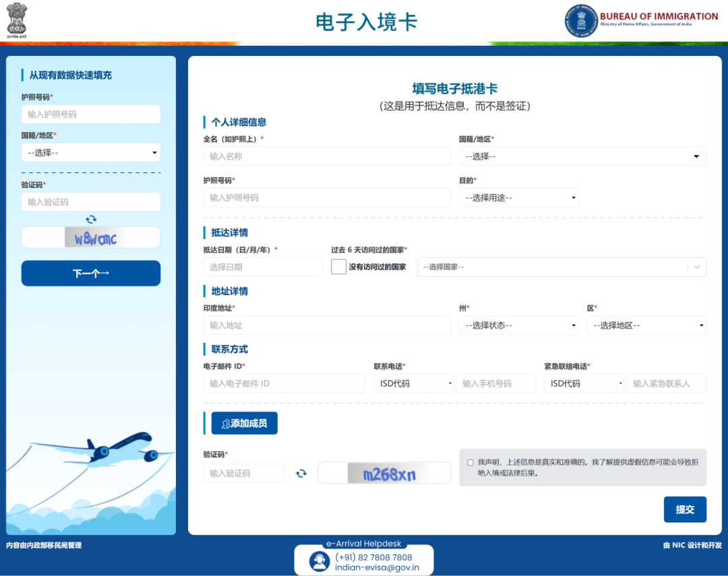
Task: Check the 没有访问过的国家 checkbox
Action: click(x=338, y=267)
